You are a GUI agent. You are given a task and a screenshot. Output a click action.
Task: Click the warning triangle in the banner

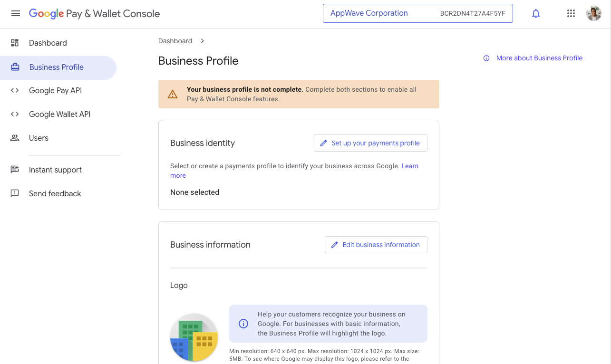point(173,94)
